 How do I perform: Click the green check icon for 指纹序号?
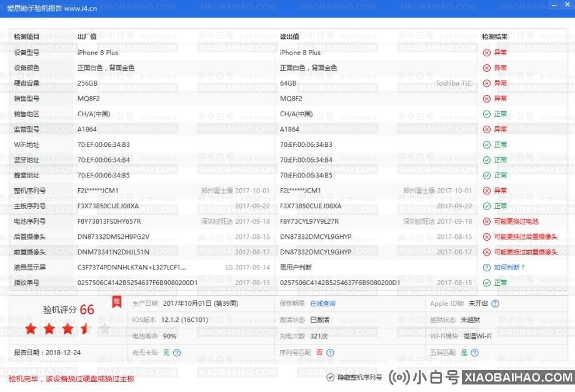tap(488, 282)
